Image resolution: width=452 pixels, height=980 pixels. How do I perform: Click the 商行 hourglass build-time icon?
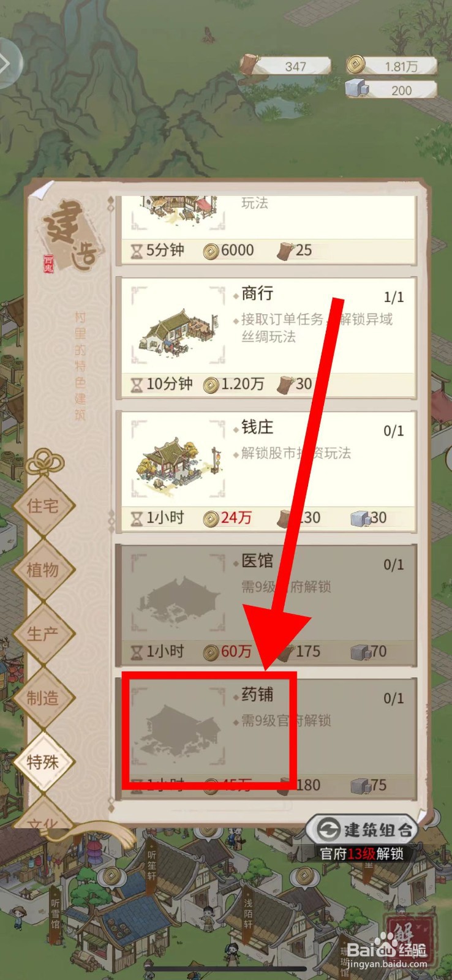(137, 385)
